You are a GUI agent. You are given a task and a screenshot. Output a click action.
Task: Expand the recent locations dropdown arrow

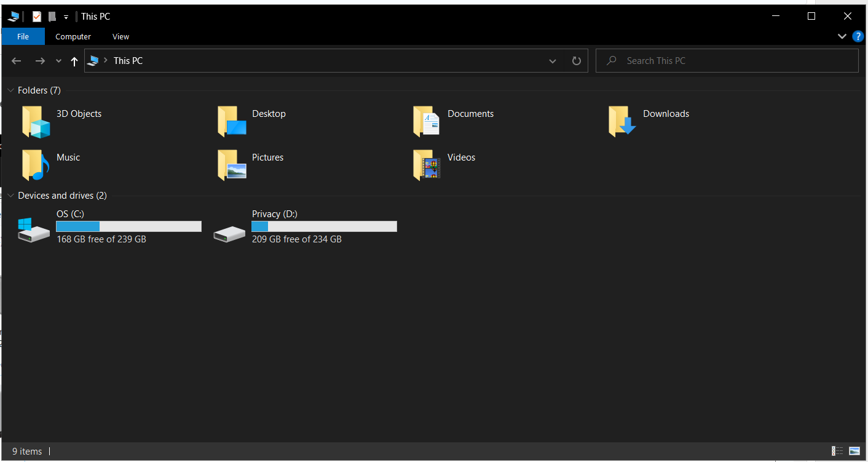point(58,61)
